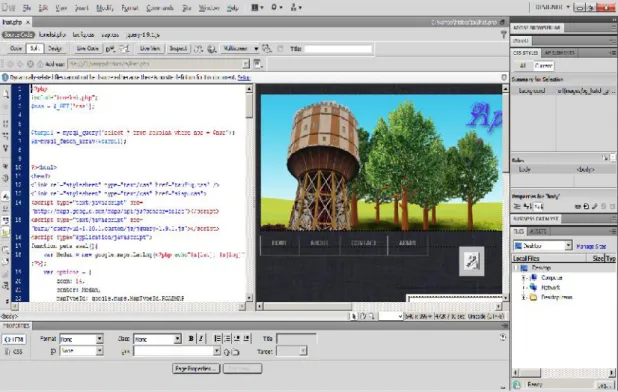Switch to the AP Elements tab
This screenshot has height=392, width=618.
560,53
